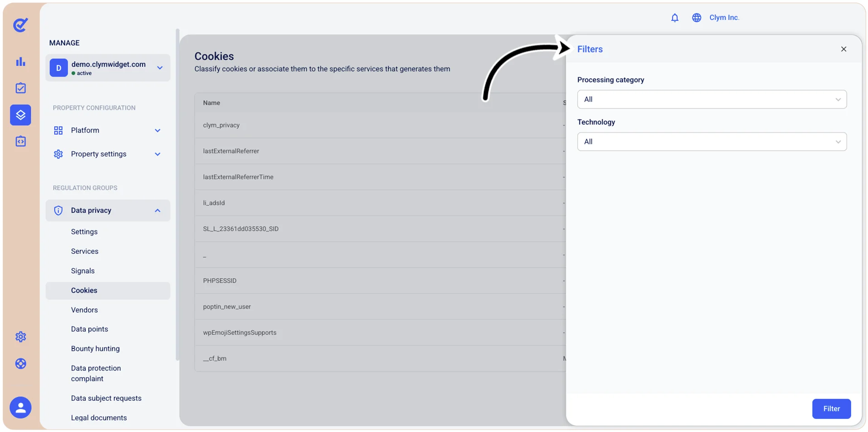Open the tasks checklist icon in sidebar
Viewport: 868px width, 432px height.
pyautogui.click(x=20, y=88)
